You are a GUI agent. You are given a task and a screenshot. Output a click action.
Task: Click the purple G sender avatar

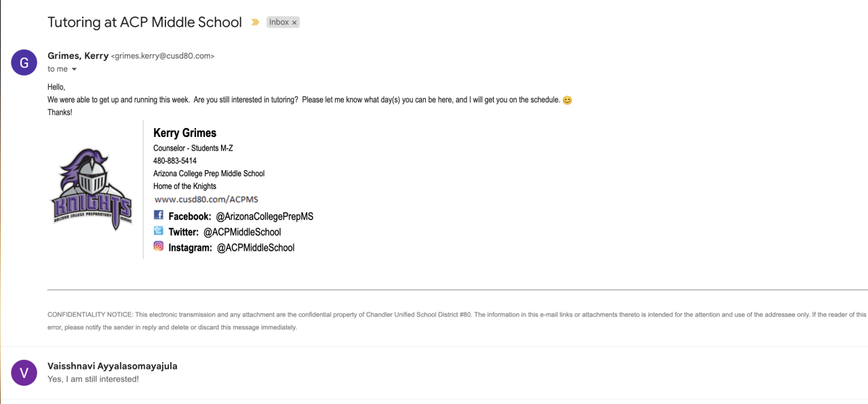tap(24, 62)
